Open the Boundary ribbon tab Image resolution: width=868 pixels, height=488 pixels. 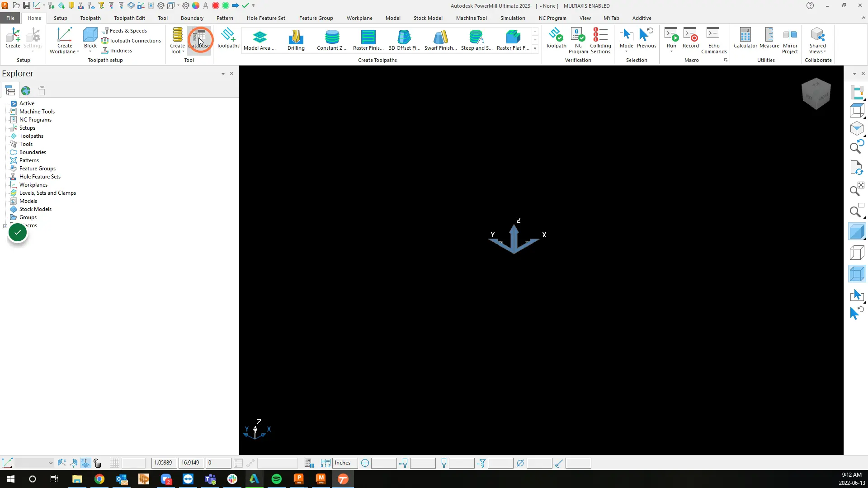point(192,18)
